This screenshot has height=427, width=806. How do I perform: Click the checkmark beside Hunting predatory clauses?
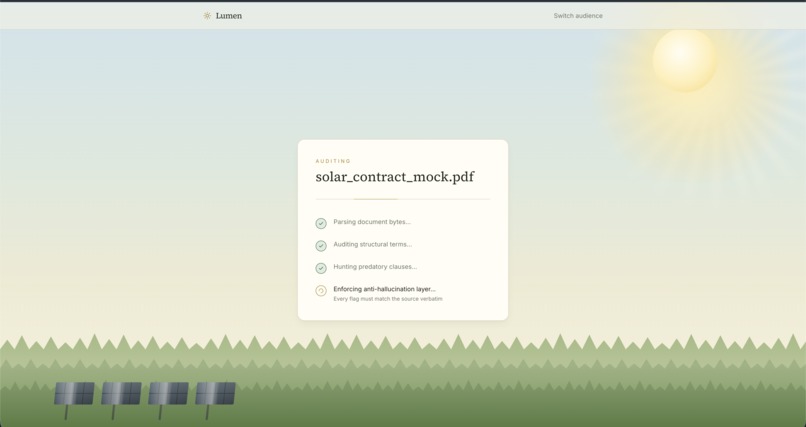pos(321,268)
